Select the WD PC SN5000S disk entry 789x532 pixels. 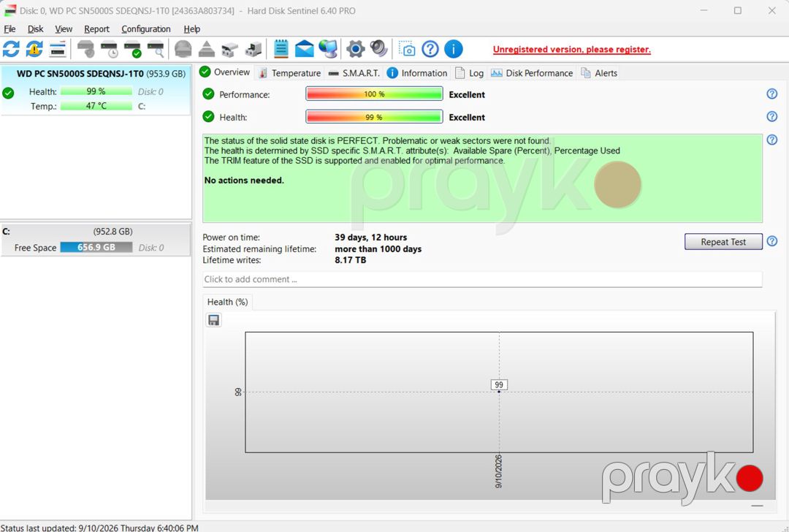pos(96,90)
